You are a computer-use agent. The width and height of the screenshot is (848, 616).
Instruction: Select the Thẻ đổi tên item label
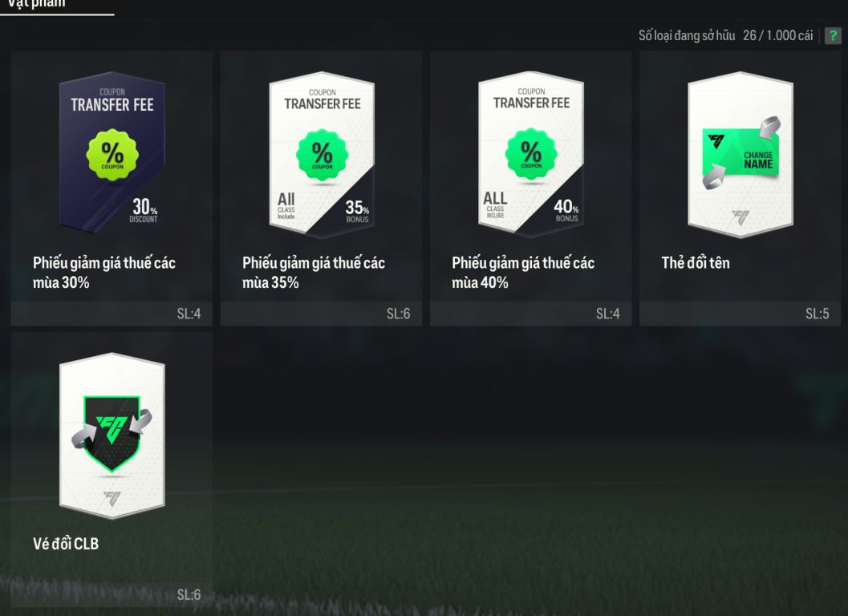point(696,263)
